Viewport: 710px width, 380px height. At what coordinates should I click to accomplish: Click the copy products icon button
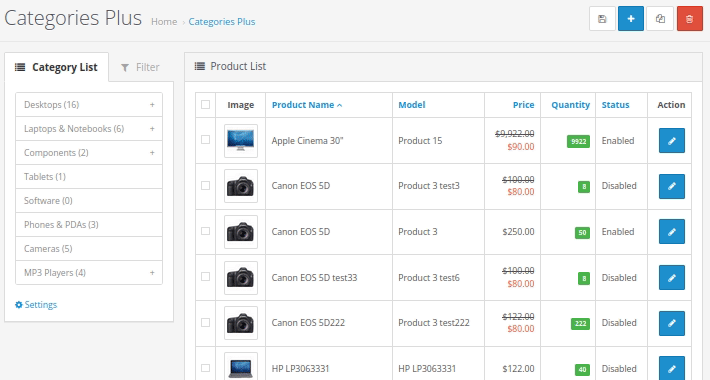[660, 19]
